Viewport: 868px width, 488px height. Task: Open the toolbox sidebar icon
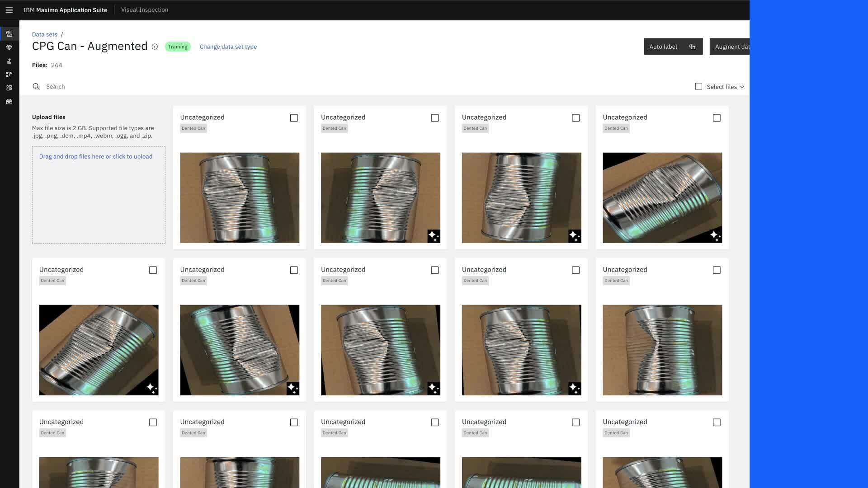tap(9, 102)
